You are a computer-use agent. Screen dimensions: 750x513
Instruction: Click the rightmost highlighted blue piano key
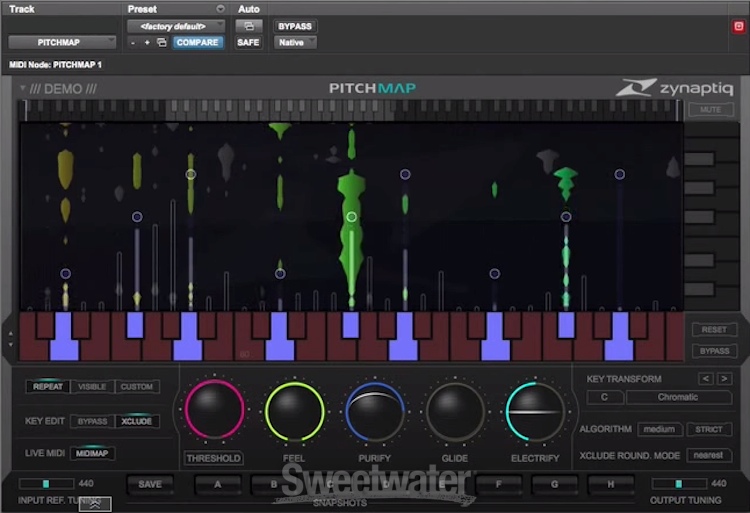tap(619, 336)
